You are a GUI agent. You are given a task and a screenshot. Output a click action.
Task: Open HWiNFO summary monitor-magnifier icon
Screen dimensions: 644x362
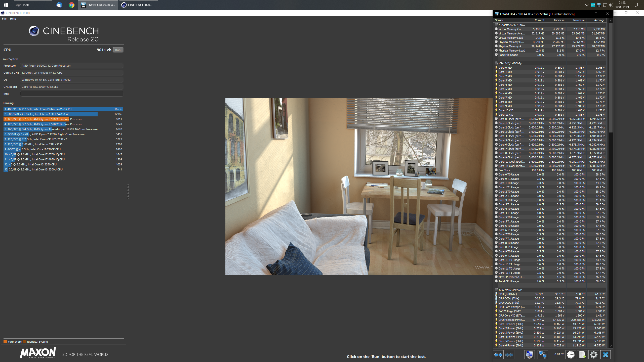pos(529,355)
